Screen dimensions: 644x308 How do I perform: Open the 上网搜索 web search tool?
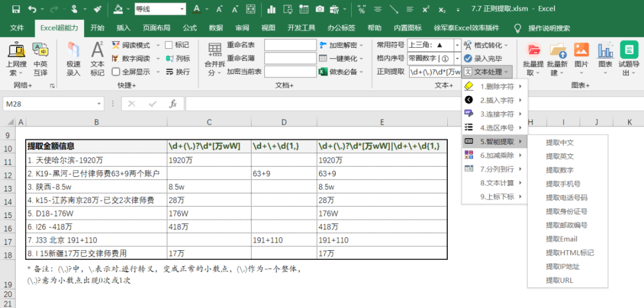pyautogui.click(x=17, y=58)
